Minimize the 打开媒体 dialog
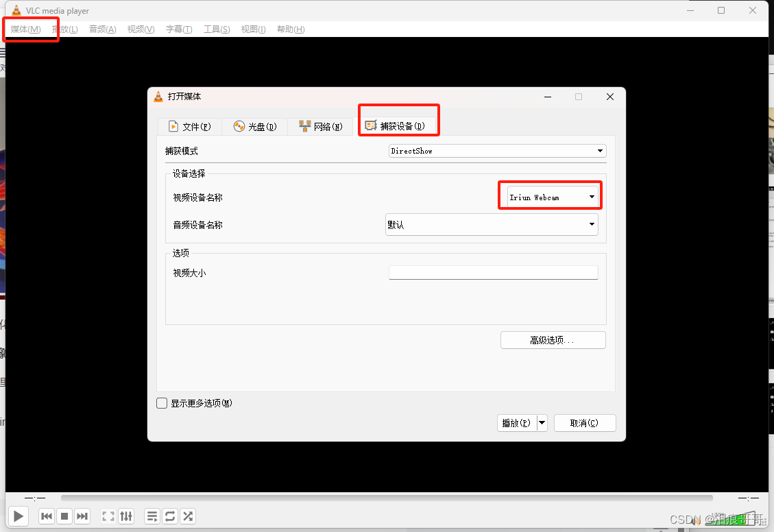The width and height of the screenshot is (774, 532). point(548,97)
